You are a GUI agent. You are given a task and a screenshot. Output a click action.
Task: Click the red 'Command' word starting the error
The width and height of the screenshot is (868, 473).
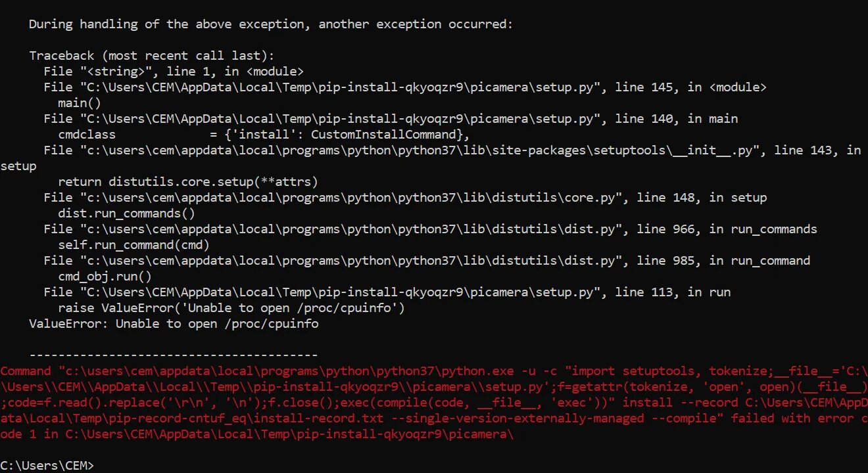point(25,371)
